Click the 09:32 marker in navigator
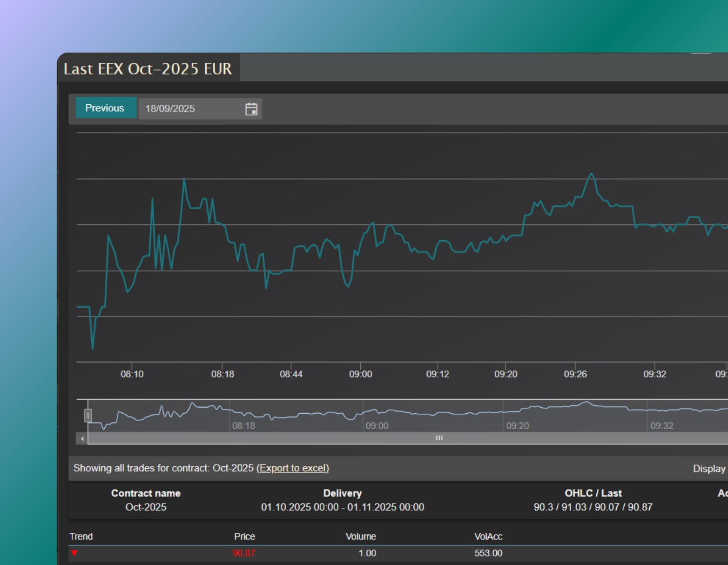The image size is (728, 565). (661, 426)
